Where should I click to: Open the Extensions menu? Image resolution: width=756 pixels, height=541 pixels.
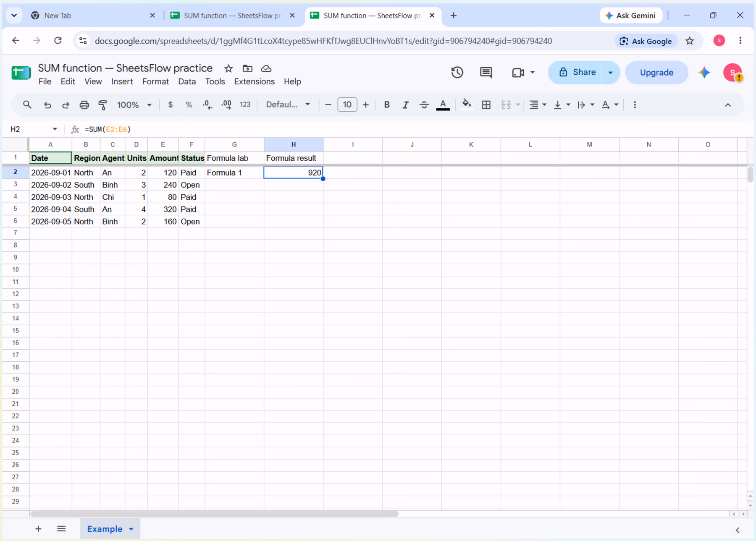[255, 81]
